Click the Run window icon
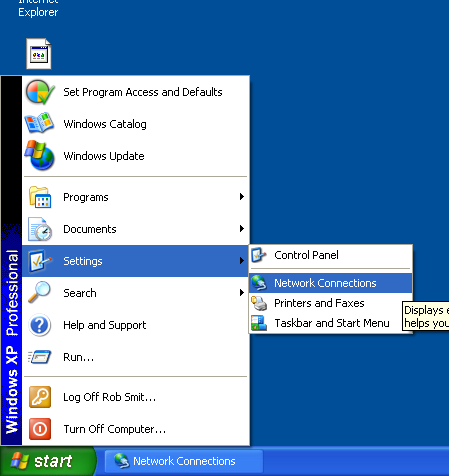This screenshot has height=476, width=449. tap(40, 357)
